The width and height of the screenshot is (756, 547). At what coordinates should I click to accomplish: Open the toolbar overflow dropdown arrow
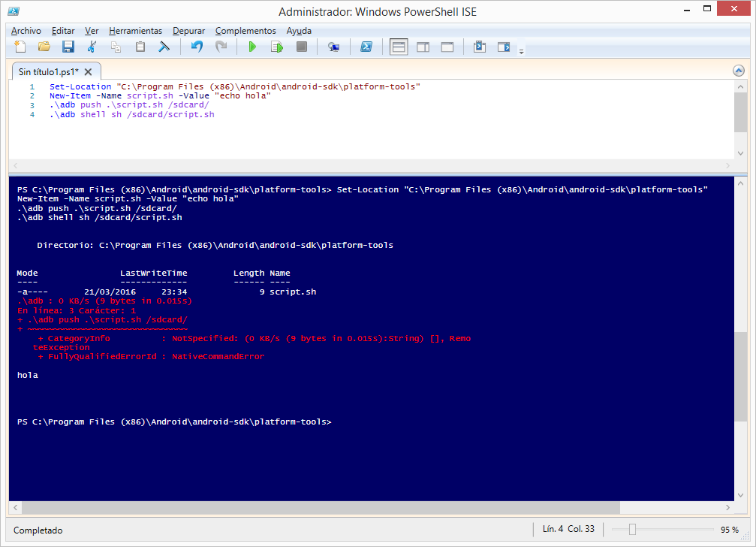(x=521, y=50)
